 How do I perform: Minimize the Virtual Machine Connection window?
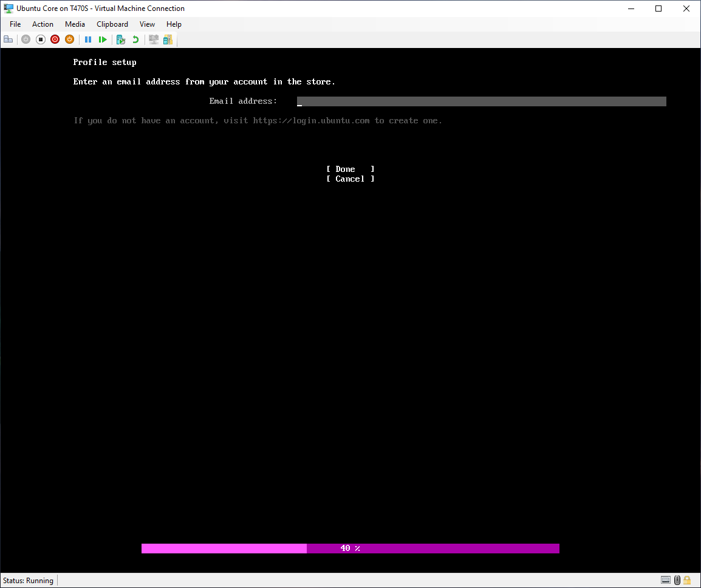click(x=631, y=9)
